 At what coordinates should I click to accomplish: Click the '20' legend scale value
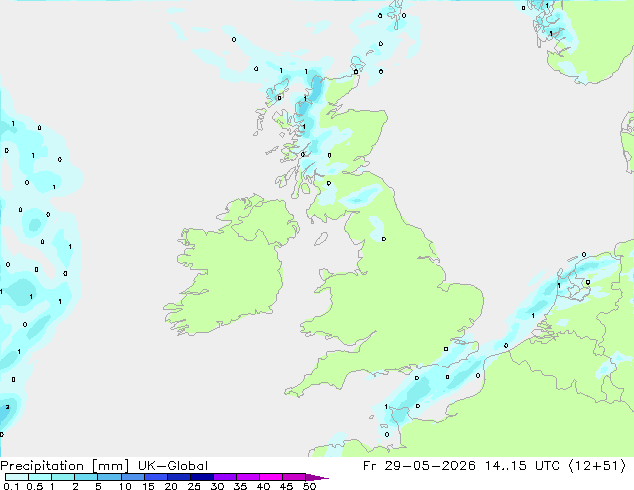pos(171,486)
